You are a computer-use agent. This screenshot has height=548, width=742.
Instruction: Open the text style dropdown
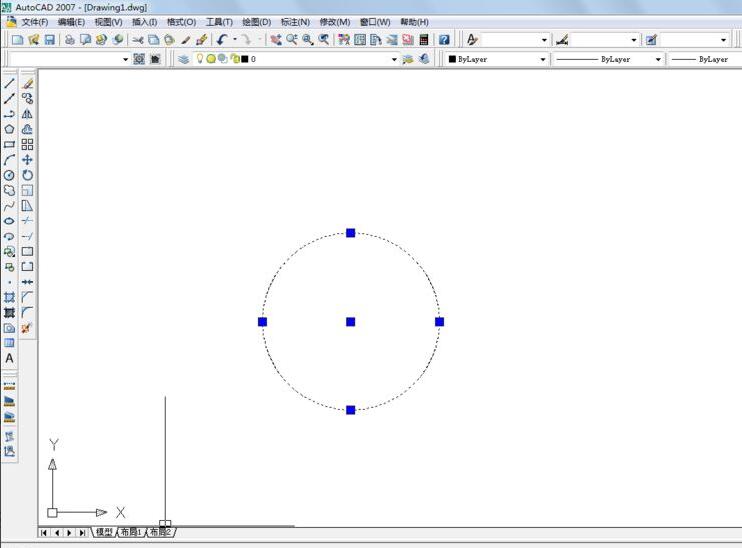(x=544, y=40)
